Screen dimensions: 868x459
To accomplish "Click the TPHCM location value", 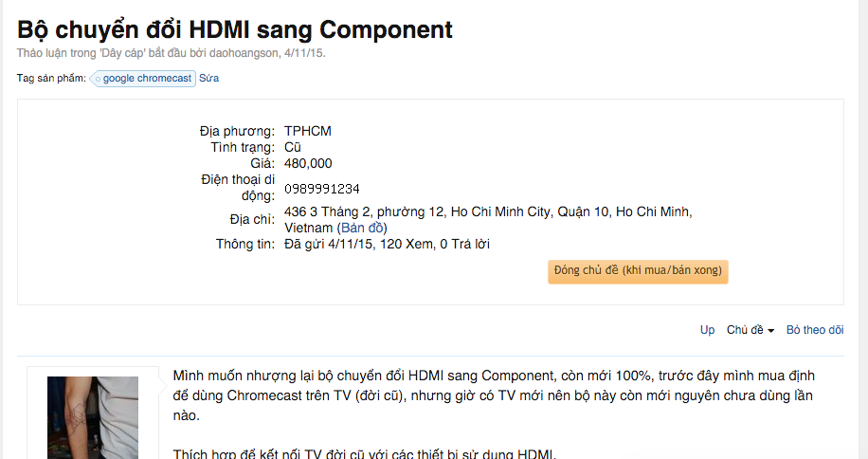I will [308, 131].
